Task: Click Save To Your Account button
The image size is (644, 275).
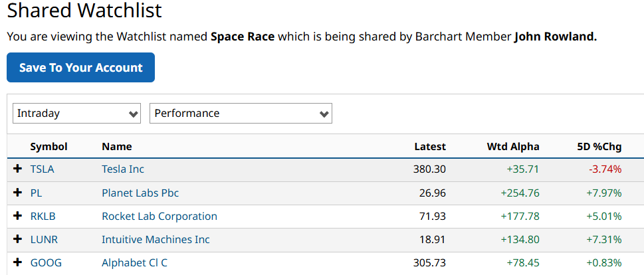Action: coord(80,68)
